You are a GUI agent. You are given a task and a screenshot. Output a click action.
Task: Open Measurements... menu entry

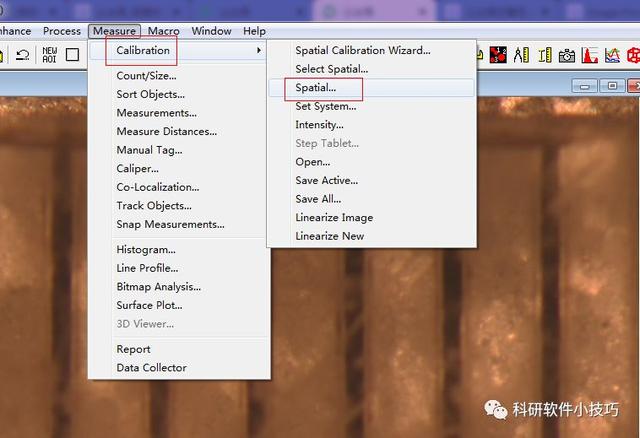(178, 113)
